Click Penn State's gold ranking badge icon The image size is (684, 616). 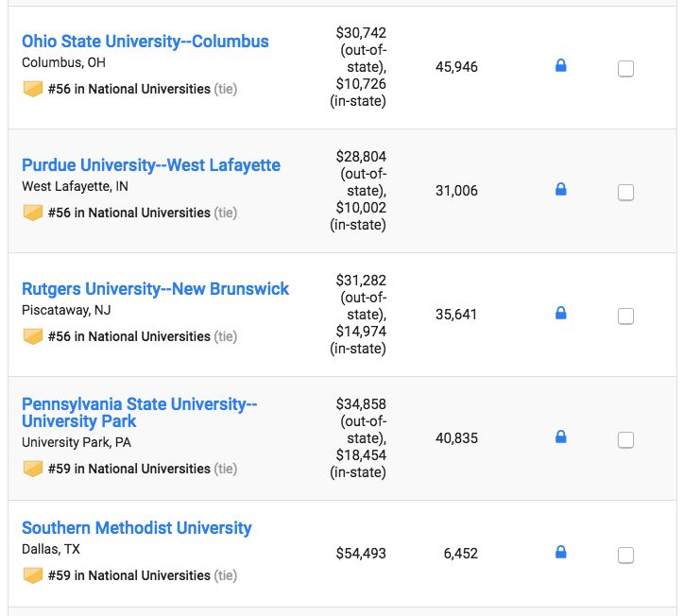[33, 469]
